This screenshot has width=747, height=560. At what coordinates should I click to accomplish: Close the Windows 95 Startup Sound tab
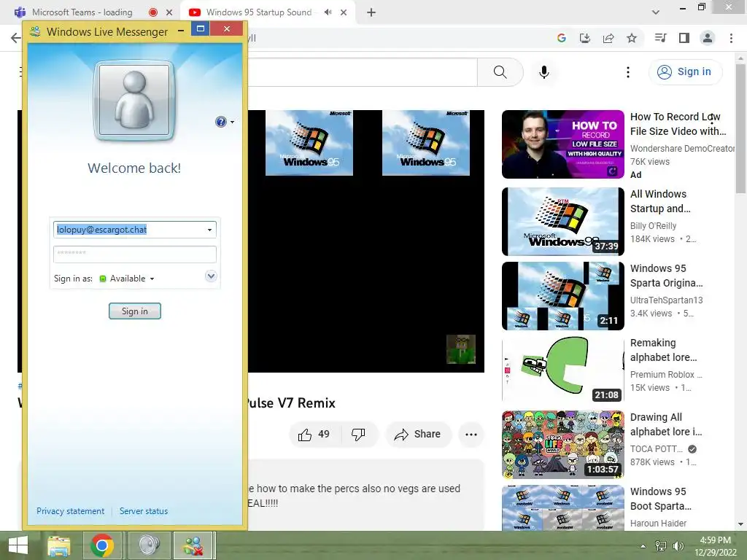click(x=344, y=12)
